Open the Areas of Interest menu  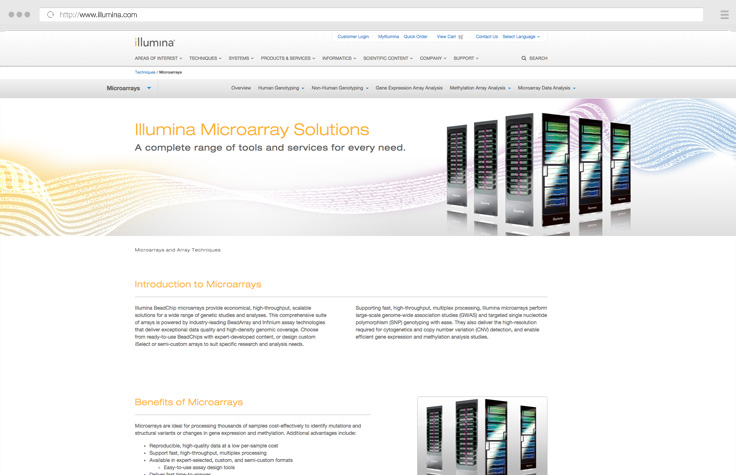(158, 58)
